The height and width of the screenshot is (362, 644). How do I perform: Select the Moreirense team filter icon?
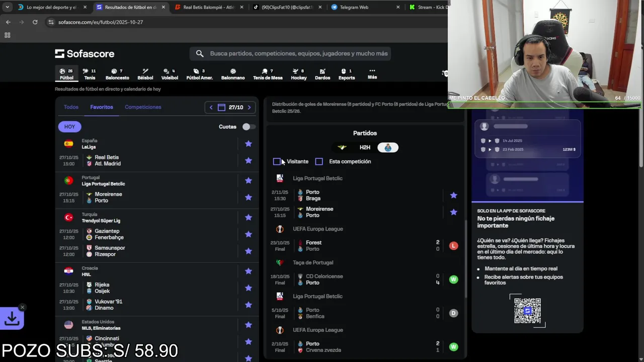tap(342, 147)
